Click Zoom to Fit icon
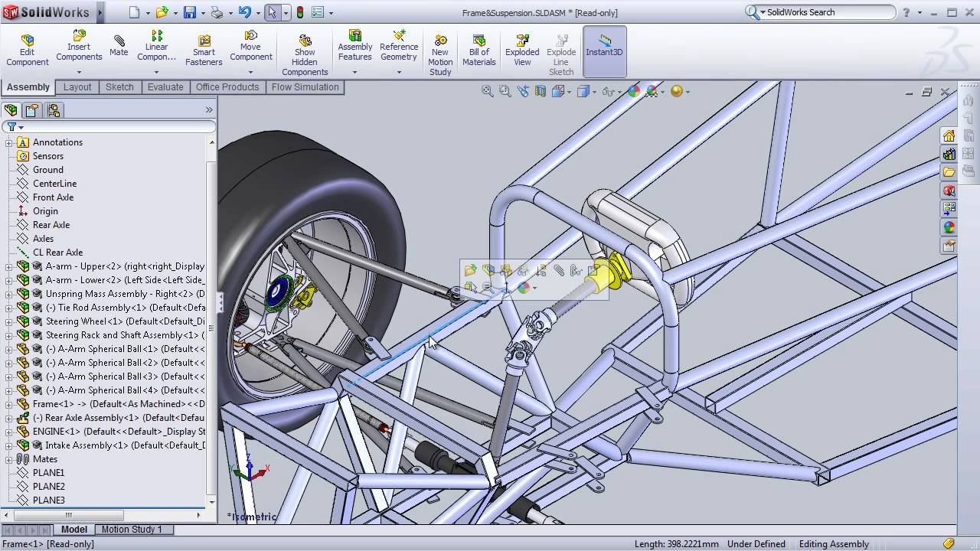Viewport: 980px width, 551px height. pyautogui.click(x=487, y=91)
